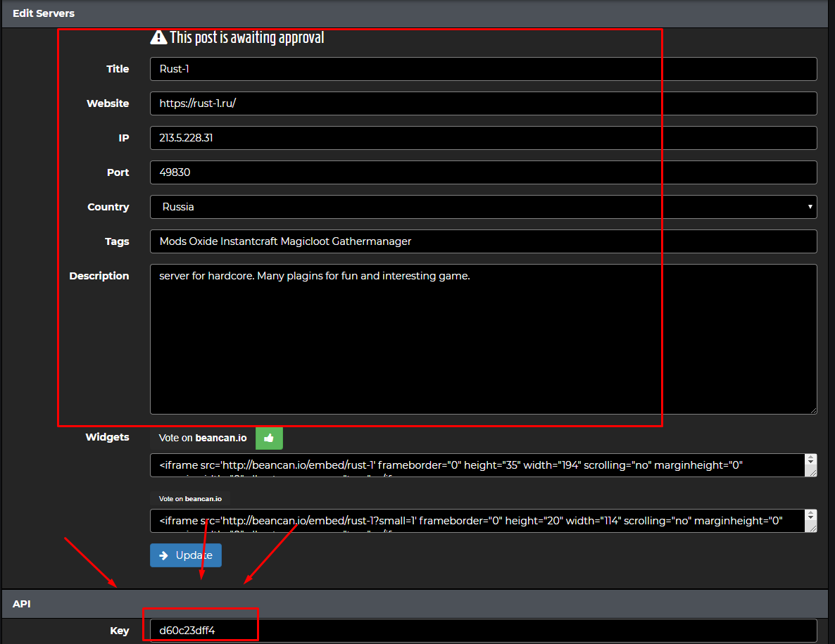Click the This post is awaiting approval text
835x644 pixels.
(x=246, y=37)
